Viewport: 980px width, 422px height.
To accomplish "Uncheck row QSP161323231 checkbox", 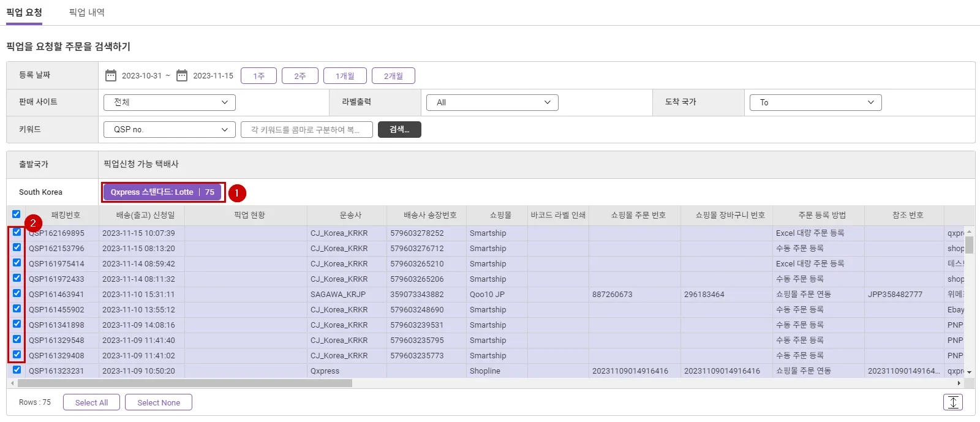I will (x=17, y=370).
